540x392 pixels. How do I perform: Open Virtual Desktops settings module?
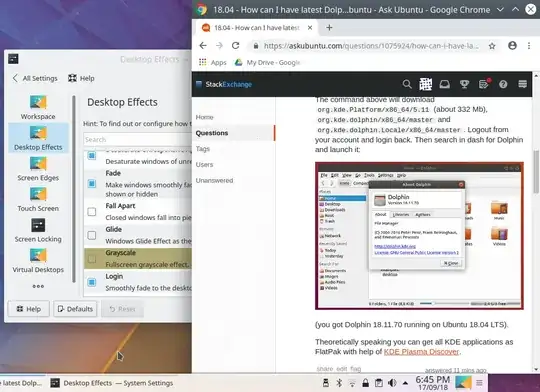click(38, 261)
